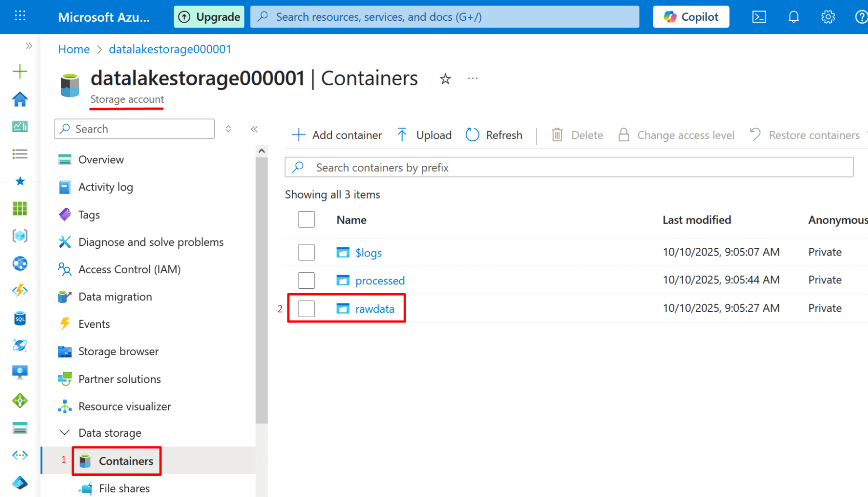Open Access Control (IAM) menu item
This screenshot has height=497, width=868.
pos(129,269)
